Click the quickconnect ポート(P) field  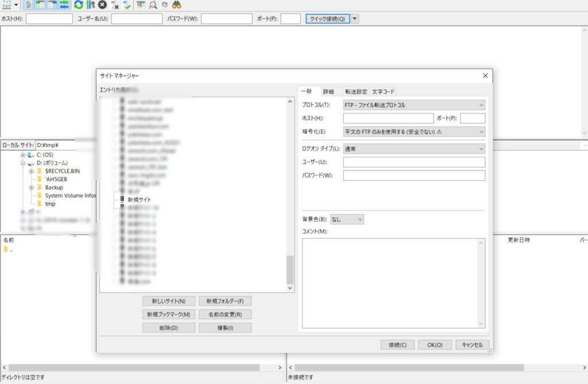click(291, 19)
